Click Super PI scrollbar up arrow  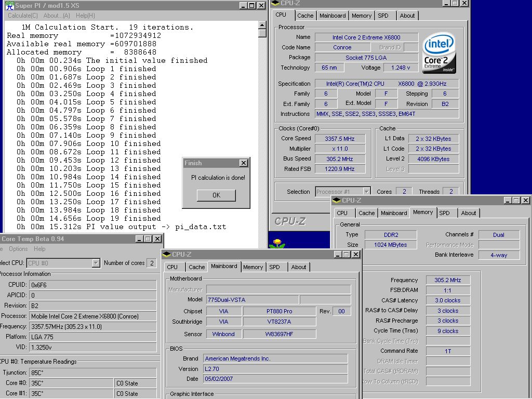(x=262, y=25)
